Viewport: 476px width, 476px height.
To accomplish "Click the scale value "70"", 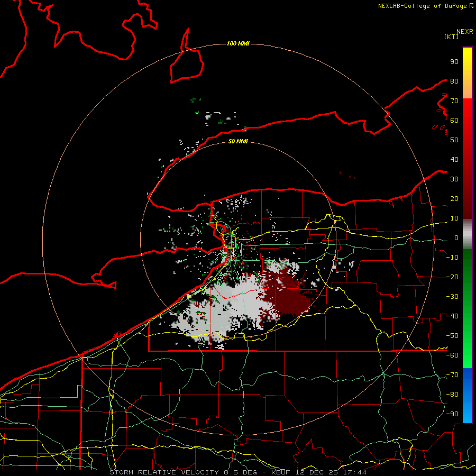I will point(454,101).
